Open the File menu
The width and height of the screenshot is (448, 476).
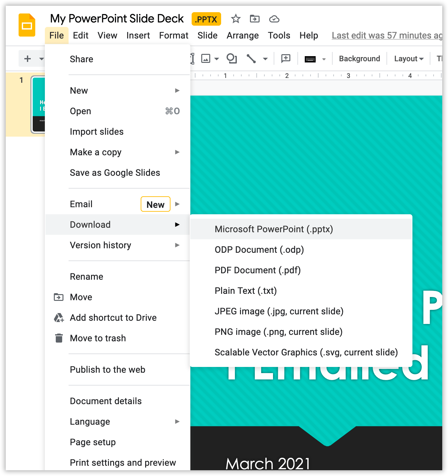57,35
